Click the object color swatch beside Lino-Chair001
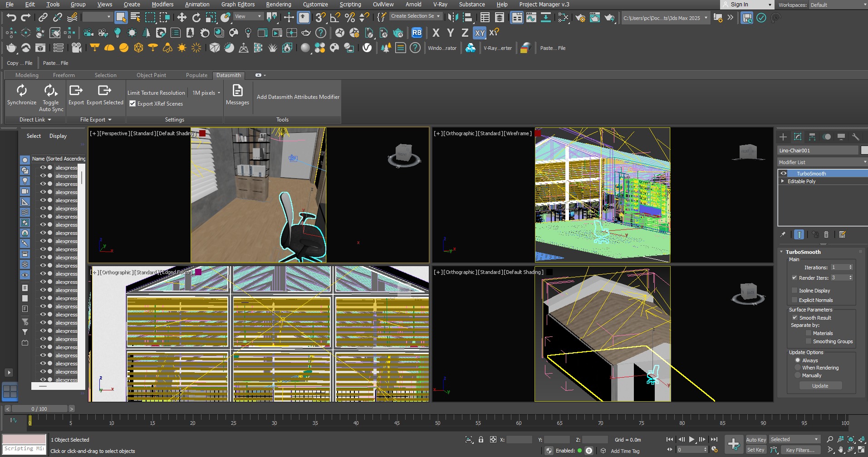The image size is (868, 457). click(x=864, y=150)
